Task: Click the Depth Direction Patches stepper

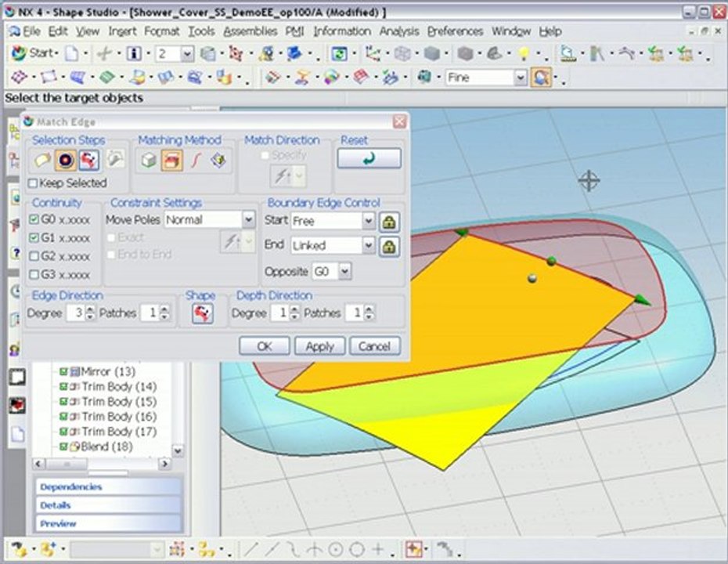Action: click(x=369, y=313)
